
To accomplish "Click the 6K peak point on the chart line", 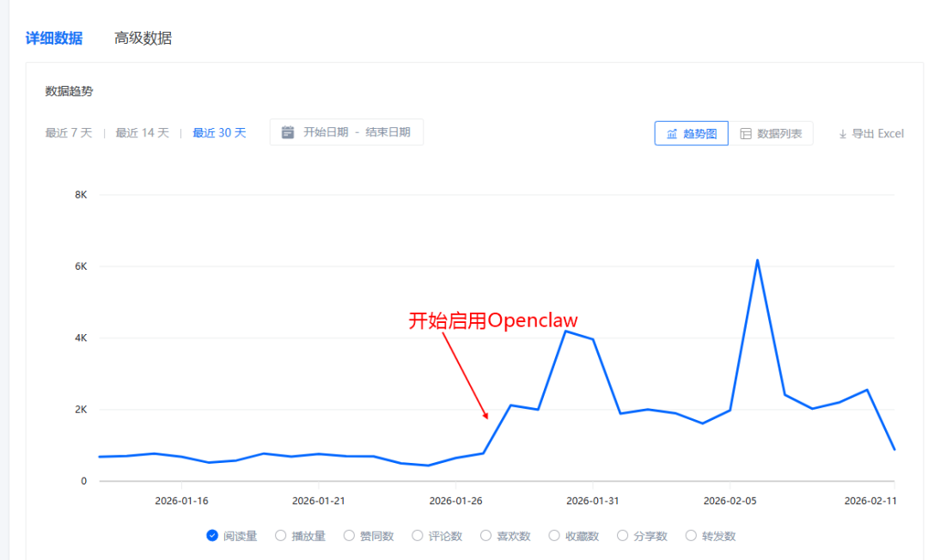I will 757,260.
